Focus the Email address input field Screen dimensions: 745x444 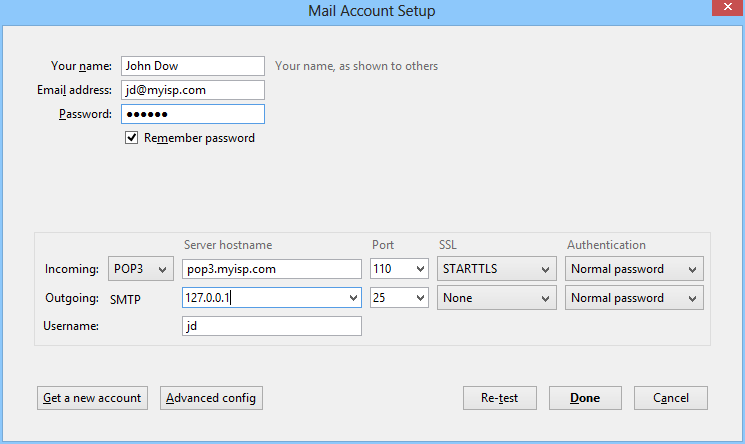[x=192, y=90]
